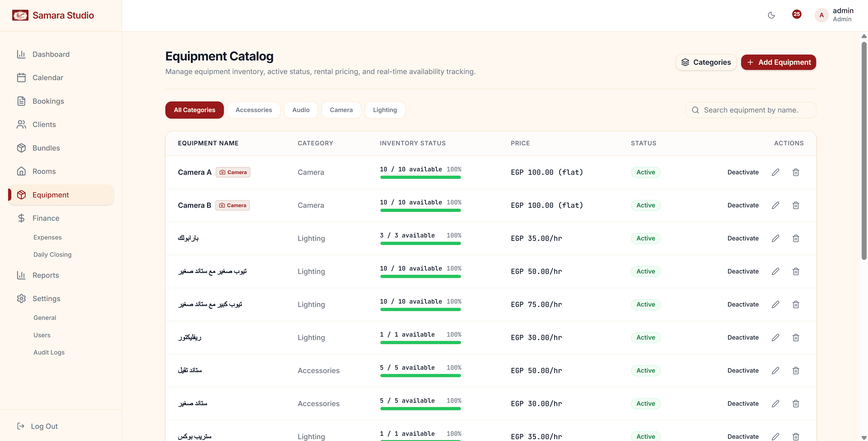This screenshot has height=441, width=868.
Task: Deactivate the ستاند تقيل equipment
Action: [x=743, y=371]
